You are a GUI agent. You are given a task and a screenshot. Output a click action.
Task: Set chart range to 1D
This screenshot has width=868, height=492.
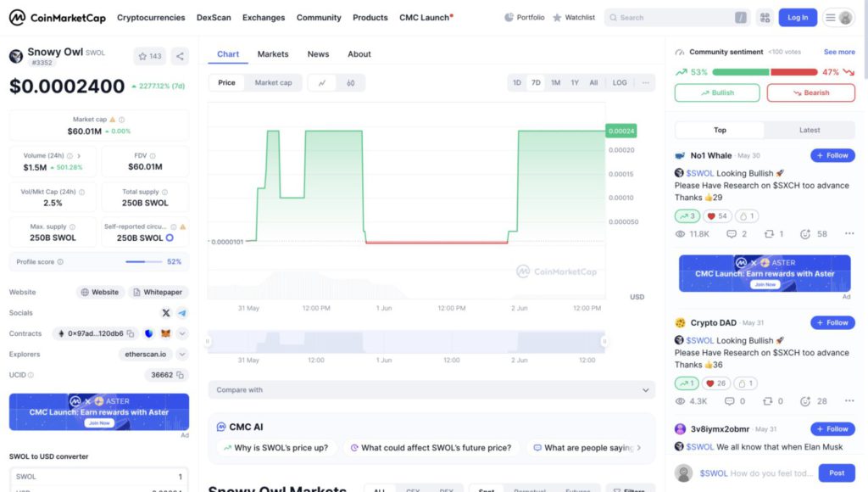pyautogui.click(x=516, y=82)
